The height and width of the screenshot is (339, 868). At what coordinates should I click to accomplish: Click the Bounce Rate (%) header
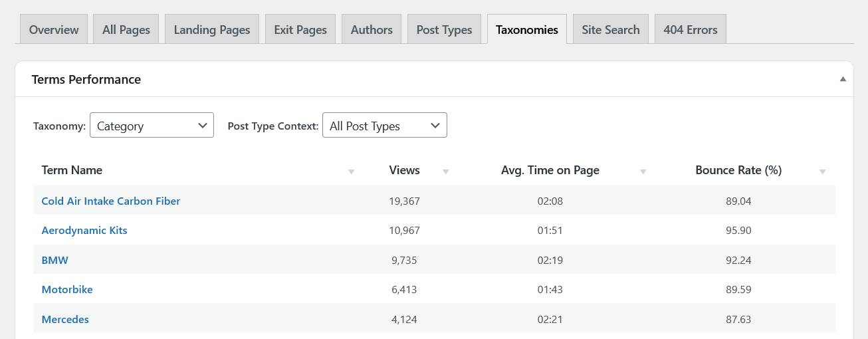(x=738, y=170)
